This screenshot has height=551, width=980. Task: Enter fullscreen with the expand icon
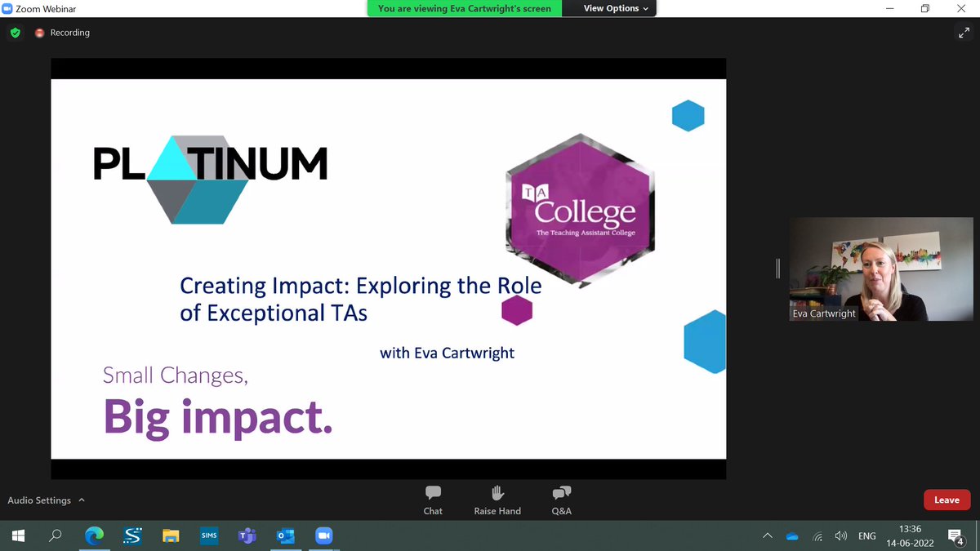[x=964, y=33]
